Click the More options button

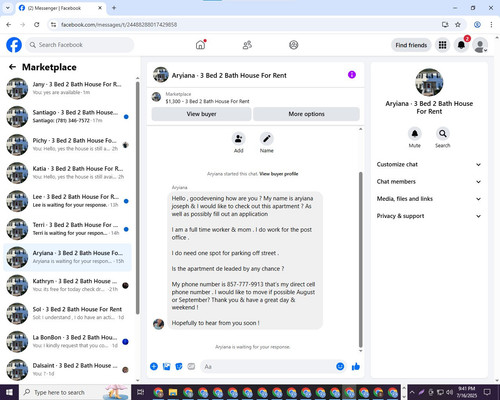(306, 114)
